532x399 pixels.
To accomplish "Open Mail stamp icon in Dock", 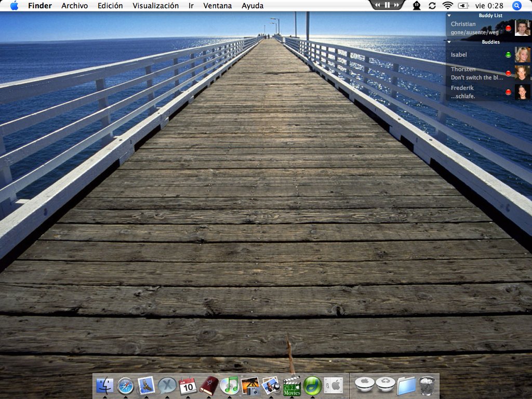I will click(x=146, y=385).
